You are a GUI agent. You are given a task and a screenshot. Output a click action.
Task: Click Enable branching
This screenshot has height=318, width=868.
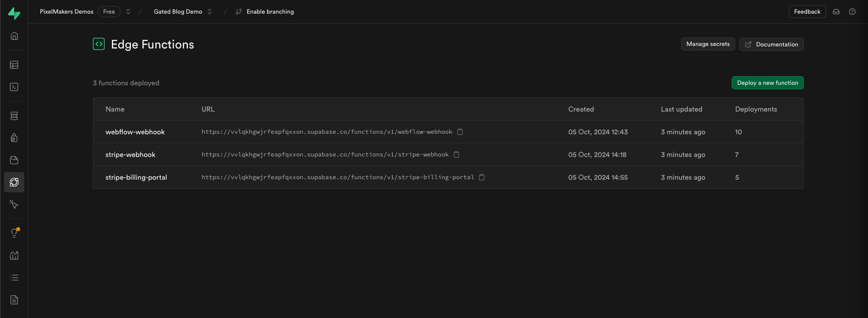[265, 12]
